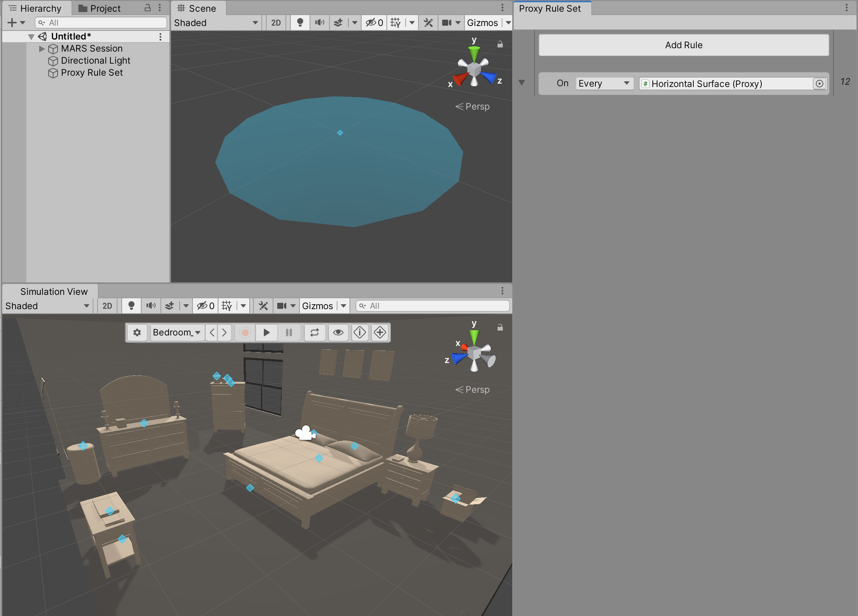The image size is (858, 616).
Task: Click the Hierarchy panel lock icon
Action: click(148, 8)
